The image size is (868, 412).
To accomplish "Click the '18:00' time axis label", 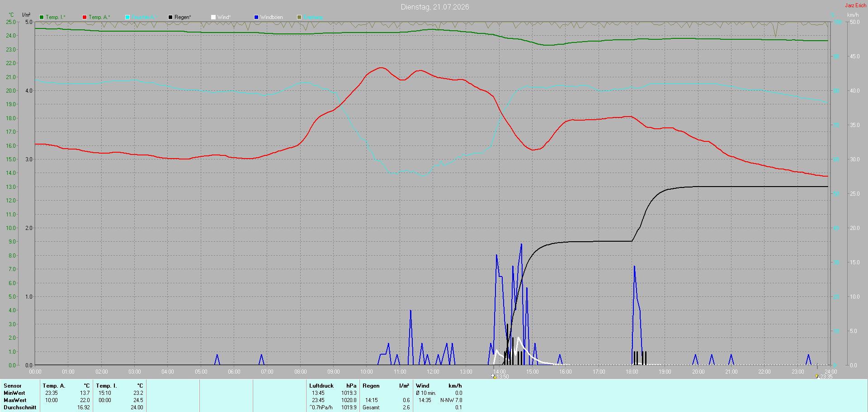I will click(632, 372).
